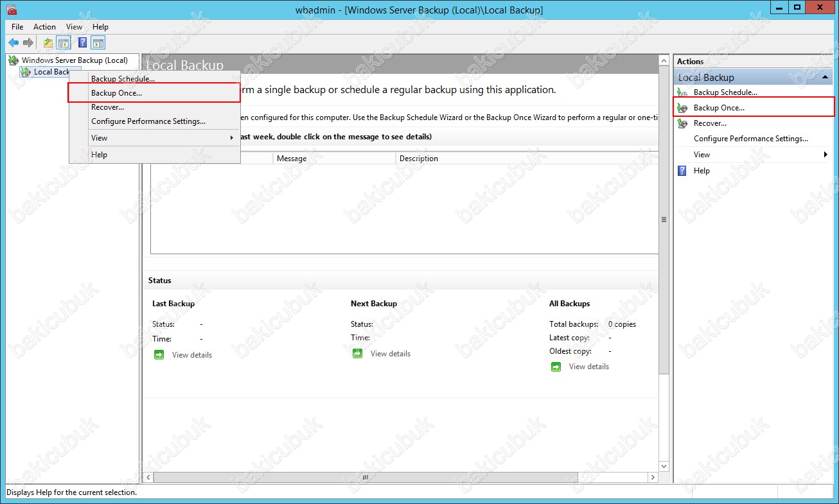Click the blue Help toolbar icon
The height and width of the screenshot is (504, 839).
83,43
